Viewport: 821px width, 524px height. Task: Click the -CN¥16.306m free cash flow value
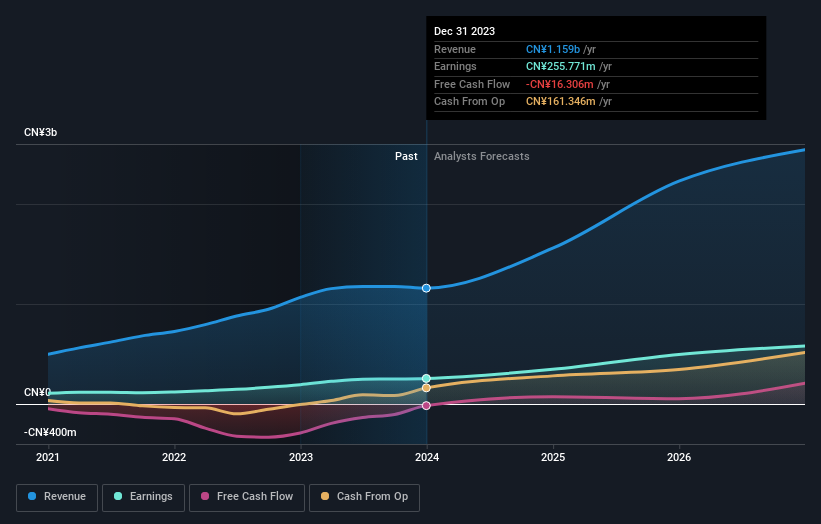pos(560,84)
